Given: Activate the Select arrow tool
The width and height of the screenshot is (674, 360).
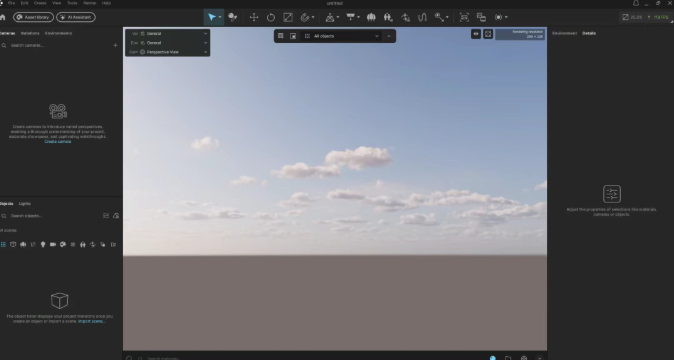Looking at the screenshot, I should click(211, 17).
